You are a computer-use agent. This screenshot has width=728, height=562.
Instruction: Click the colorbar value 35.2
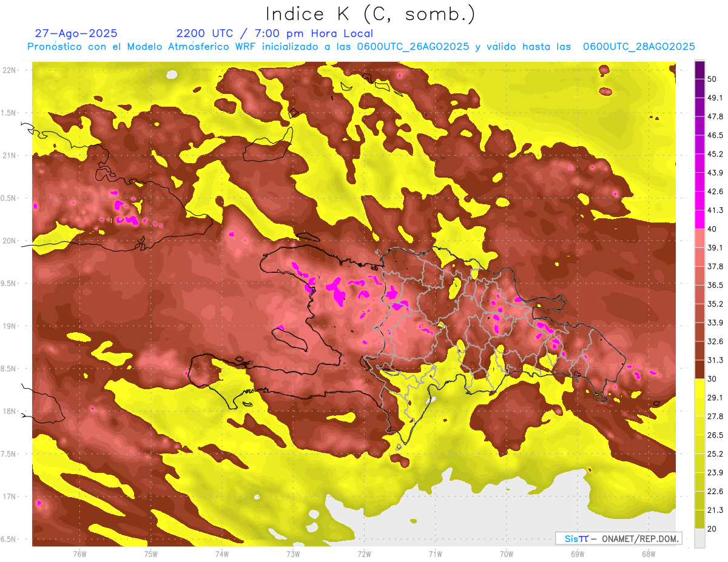coord(715,304)
